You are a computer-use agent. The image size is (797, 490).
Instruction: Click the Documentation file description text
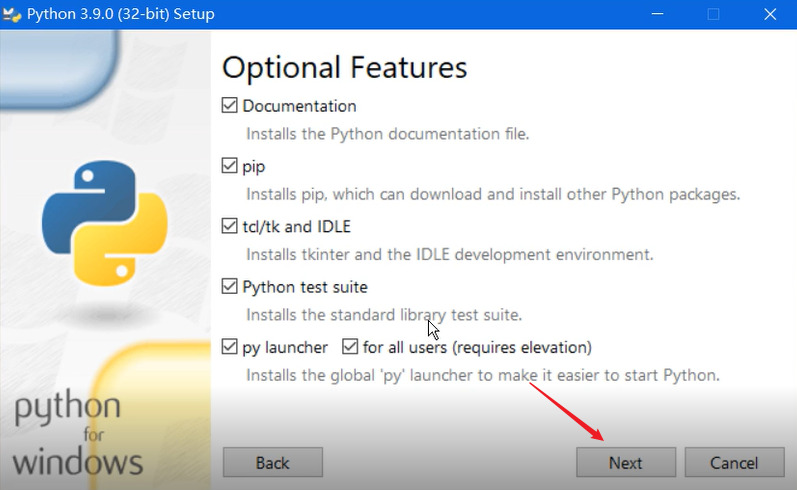tap(387, 133)
